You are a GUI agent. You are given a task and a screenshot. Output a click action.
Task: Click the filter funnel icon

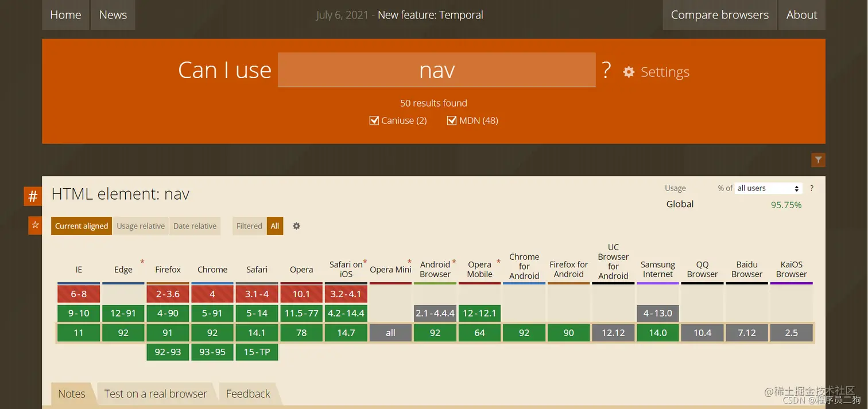click(x=818, y=160)
